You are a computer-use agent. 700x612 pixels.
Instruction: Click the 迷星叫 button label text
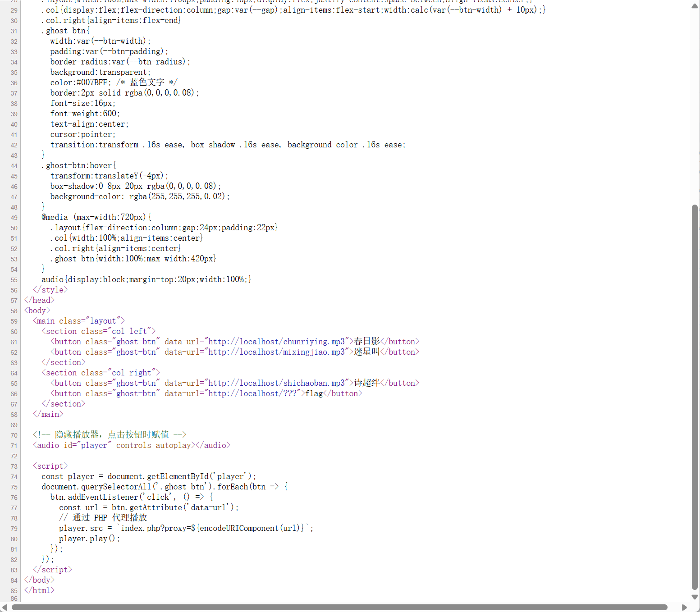[367, 352]
